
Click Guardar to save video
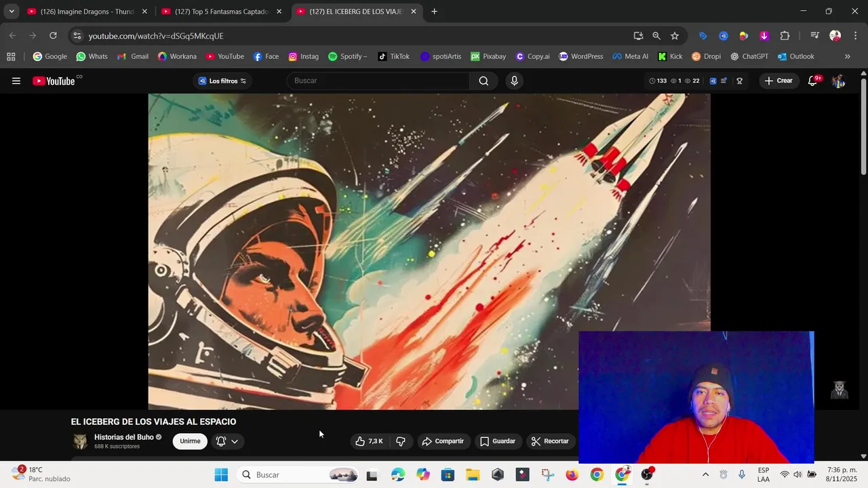498,441
